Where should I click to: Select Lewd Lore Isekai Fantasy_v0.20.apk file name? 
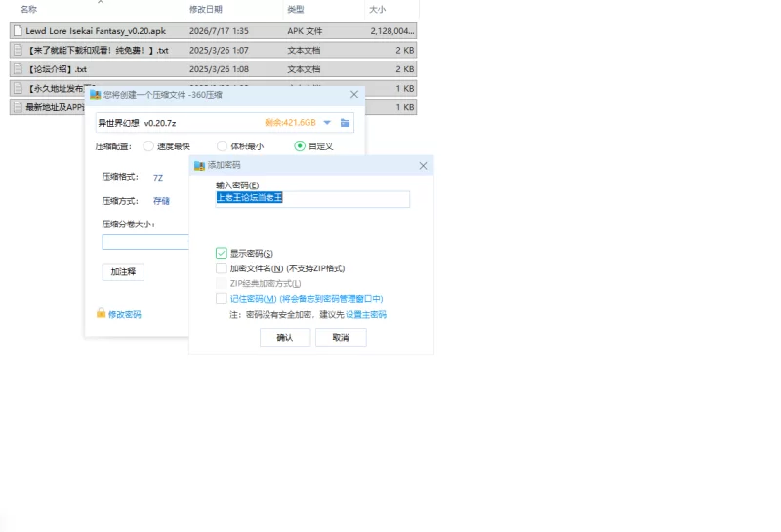(x=96, y=31)
